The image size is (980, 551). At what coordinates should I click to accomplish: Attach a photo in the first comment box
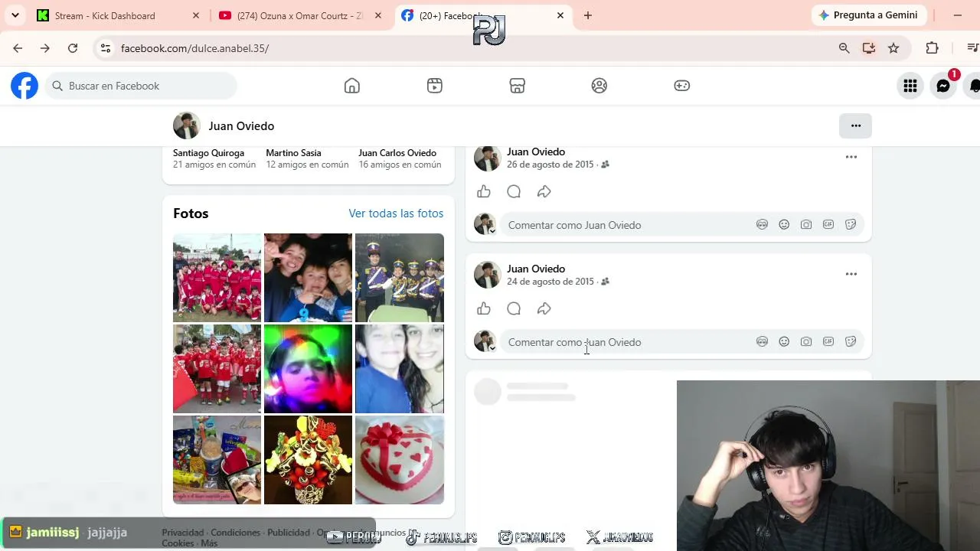[x=806, y=224]
